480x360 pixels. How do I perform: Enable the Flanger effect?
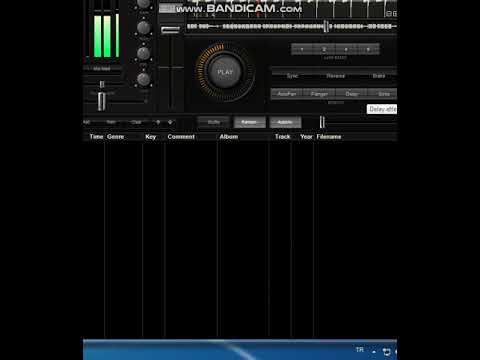319,94
